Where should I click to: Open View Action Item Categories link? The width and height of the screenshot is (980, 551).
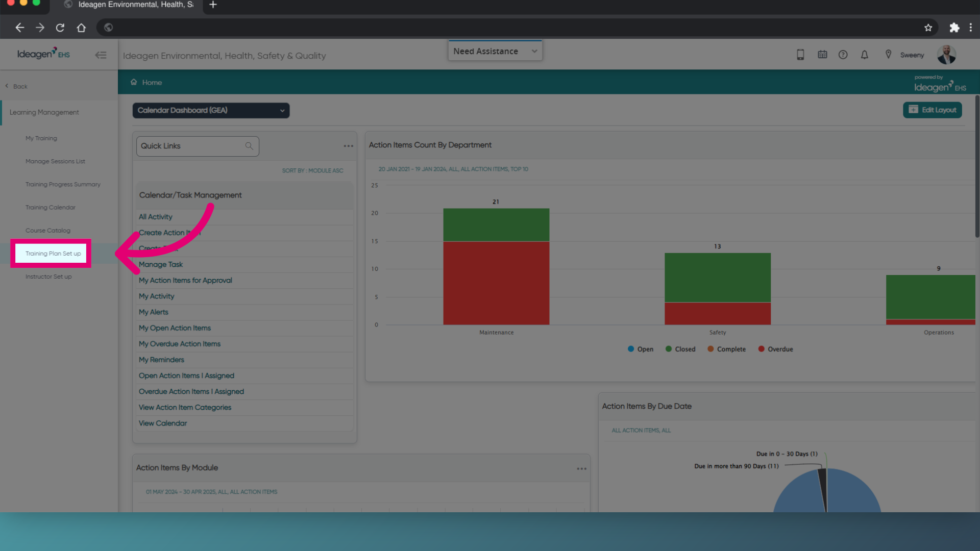[x=185, y=407]
